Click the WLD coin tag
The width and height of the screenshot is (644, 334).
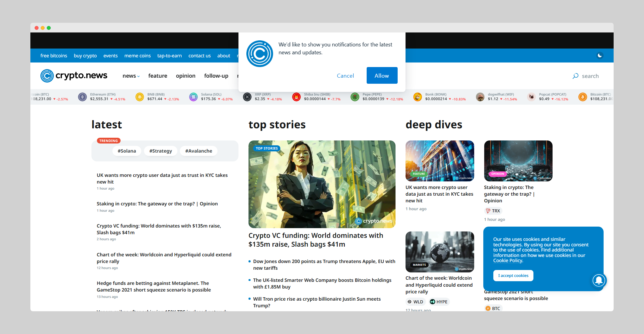(x=415, y=302)
